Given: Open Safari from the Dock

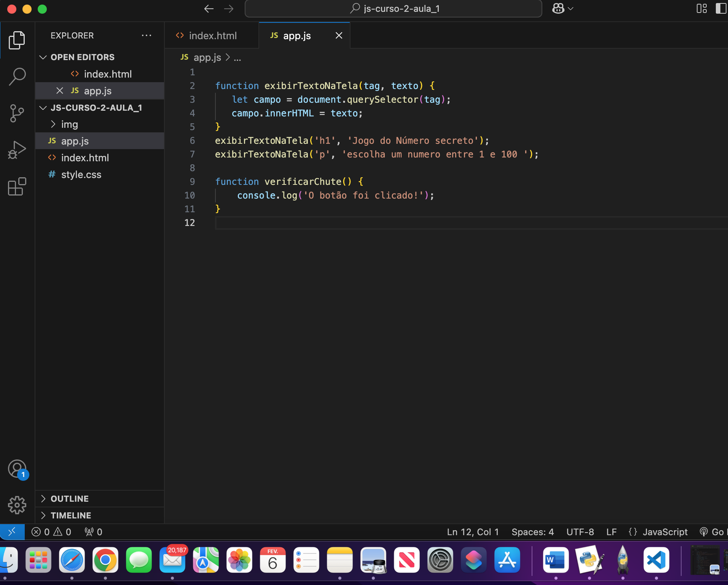Looking at the screenshot, I should pyautogui.click(x=72, y=560).
